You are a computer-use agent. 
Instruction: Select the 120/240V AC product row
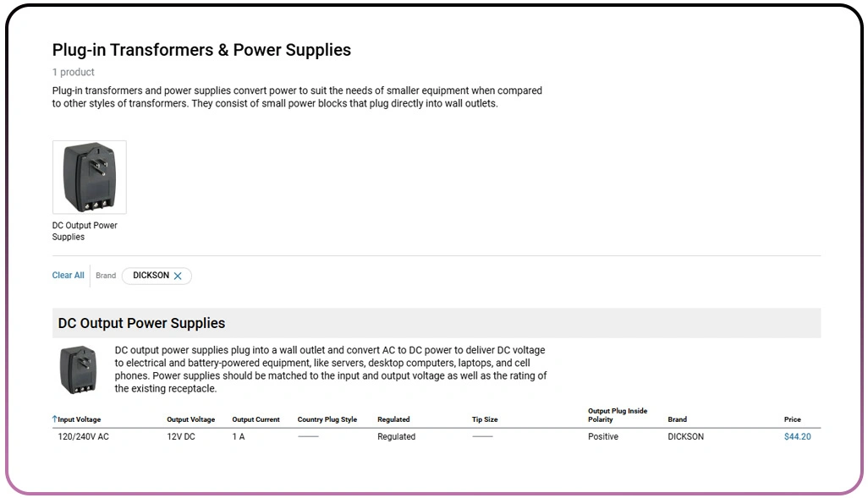click(82, 436)
